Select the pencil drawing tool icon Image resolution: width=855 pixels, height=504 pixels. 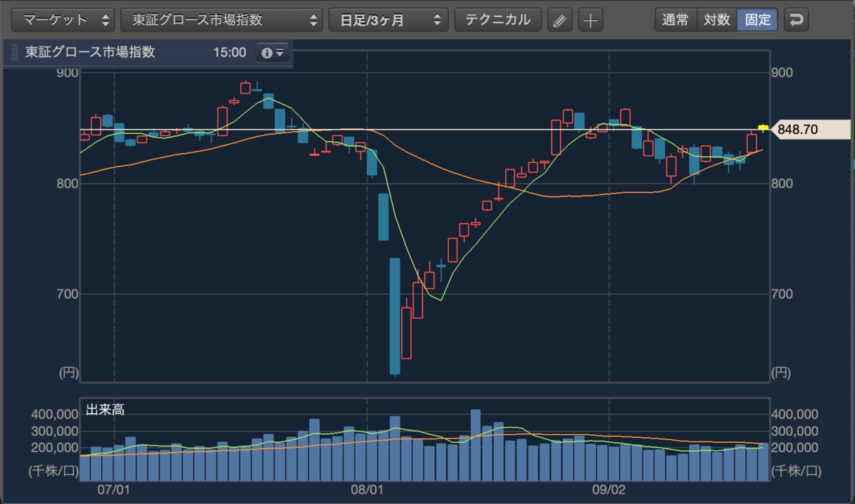560,20
